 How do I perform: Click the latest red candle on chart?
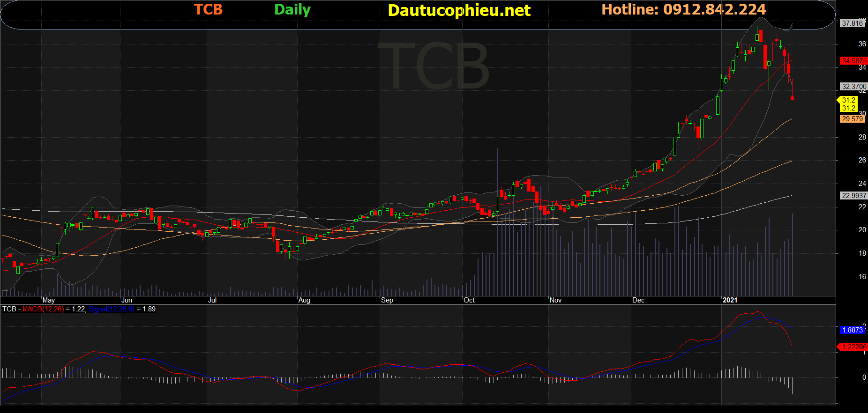tap(792, 98)
